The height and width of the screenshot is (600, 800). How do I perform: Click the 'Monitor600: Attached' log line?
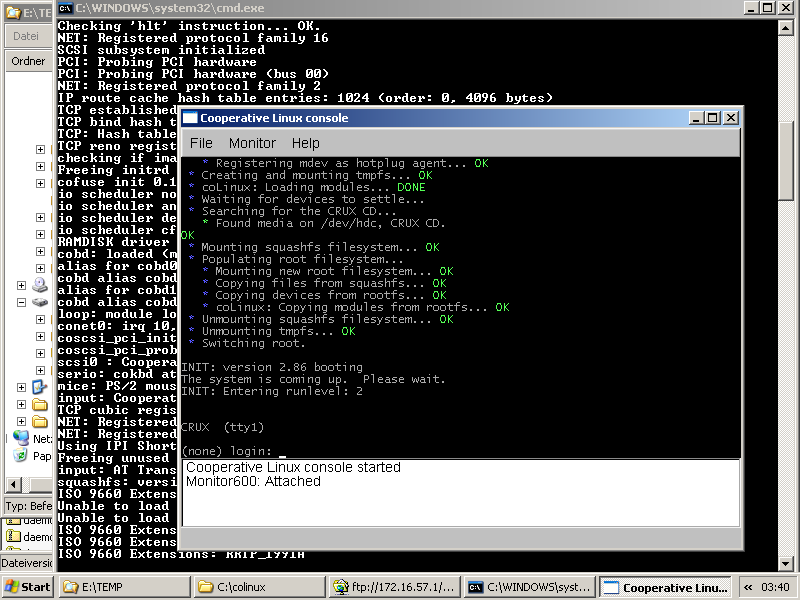click(254, 481)
